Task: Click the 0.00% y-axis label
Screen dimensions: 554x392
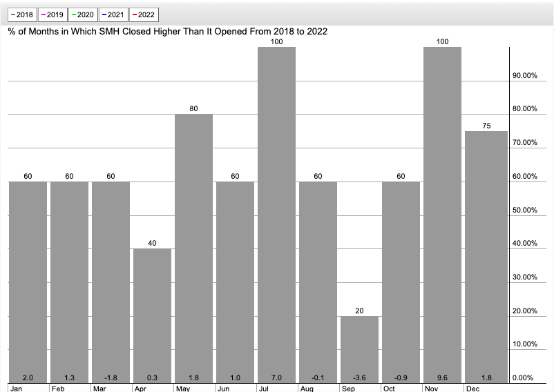Action: click(x=523, y=378)
